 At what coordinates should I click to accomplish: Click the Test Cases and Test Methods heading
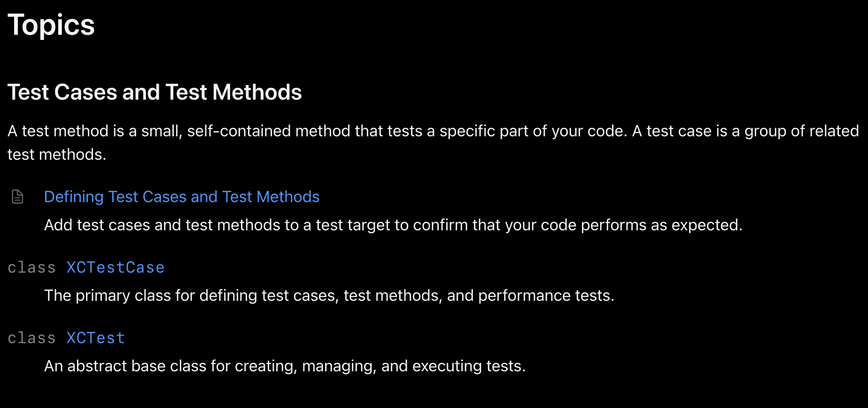click(155, 92)
